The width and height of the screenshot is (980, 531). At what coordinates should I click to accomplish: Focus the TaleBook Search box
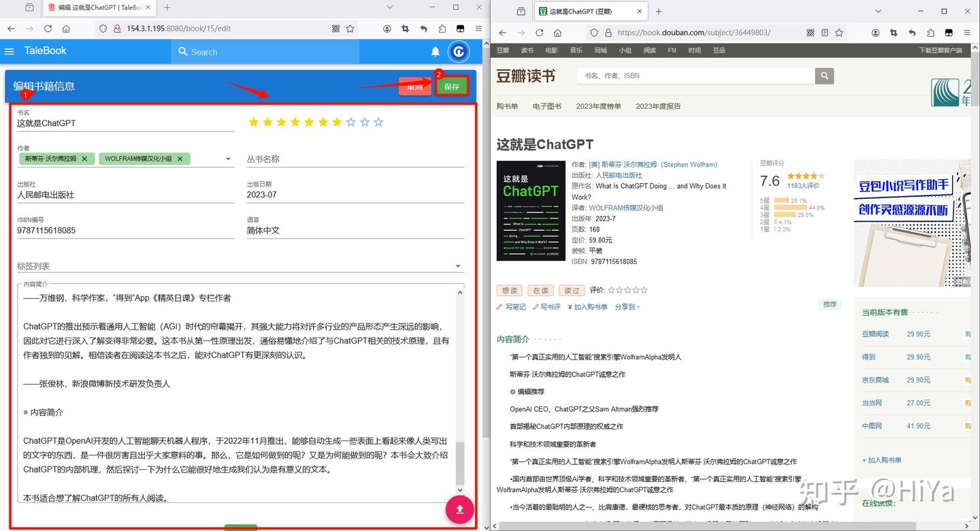265,52
